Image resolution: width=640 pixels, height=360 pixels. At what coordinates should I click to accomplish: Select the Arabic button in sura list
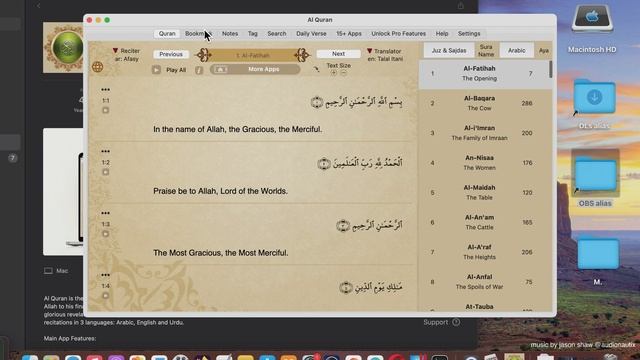coord(516,50)
